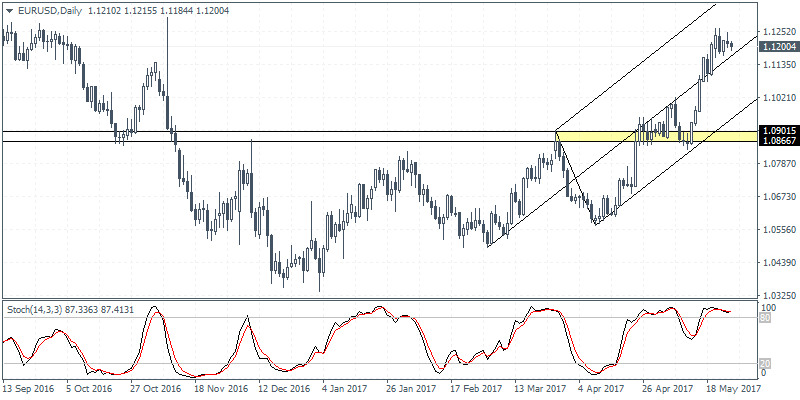The image size is (800, 400).
Task: Click the 1.07870 price axis label
Action: point(778,163)
